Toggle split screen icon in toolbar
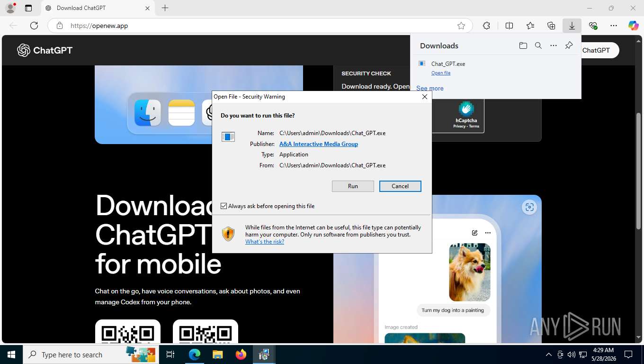The image size is (644, 364). click(x=509, y=26)
